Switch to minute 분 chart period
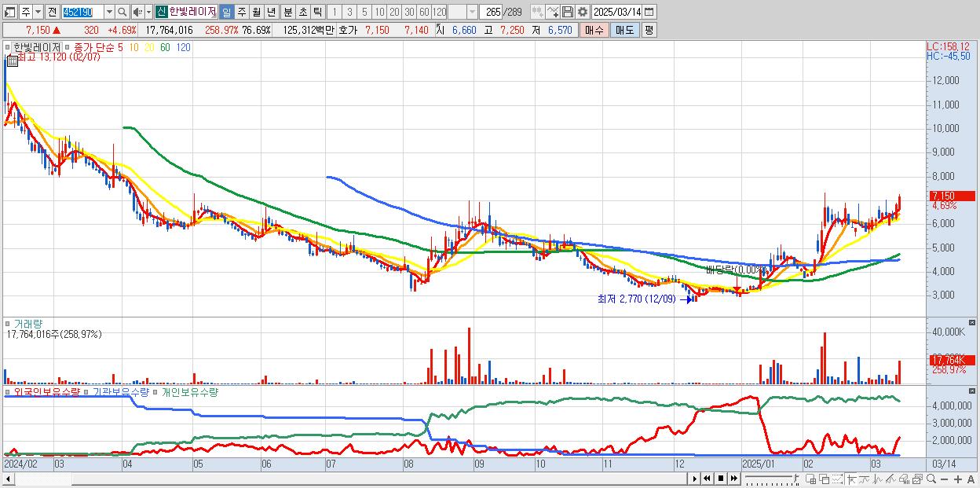The width and height of the screenshot is (980, 488). pyautogui.click(x=287, y=12)
